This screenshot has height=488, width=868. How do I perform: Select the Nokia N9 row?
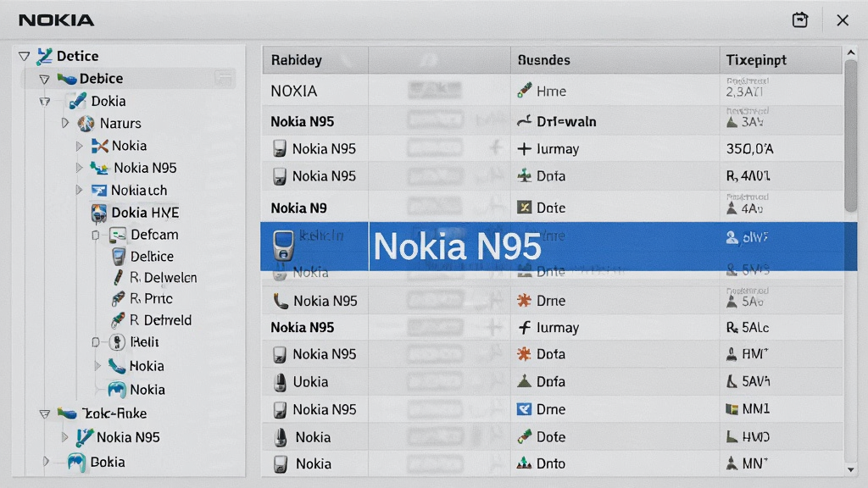[x=552, y=208]
